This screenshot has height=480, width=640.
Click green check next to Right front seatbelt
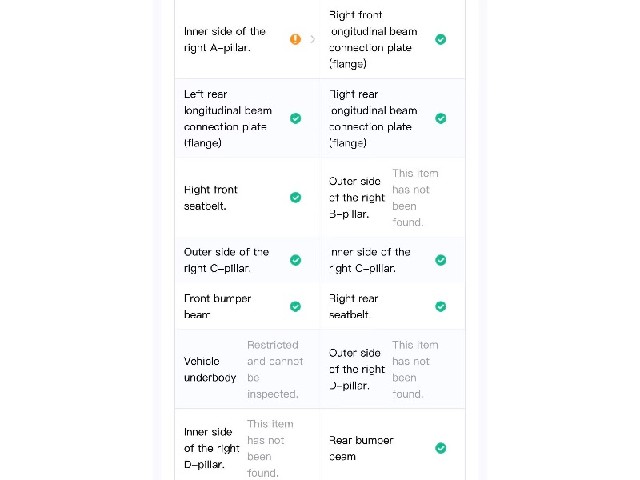(296, 198)
